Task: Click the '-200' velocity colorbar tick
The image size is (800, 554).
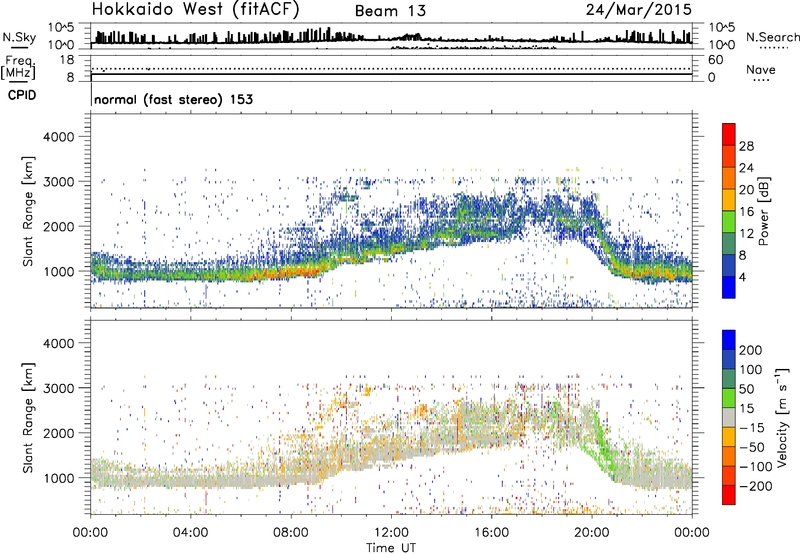Action: tap(756, 486)
